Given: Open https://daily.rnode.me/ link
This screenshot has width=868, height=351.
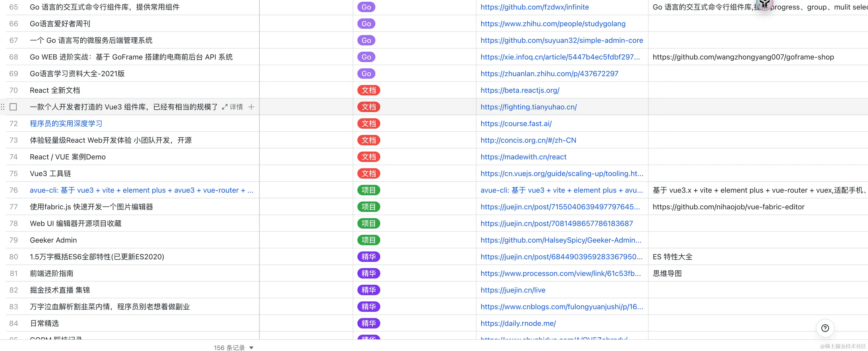Looking at the screenshot, I should [x=518, y=323].
